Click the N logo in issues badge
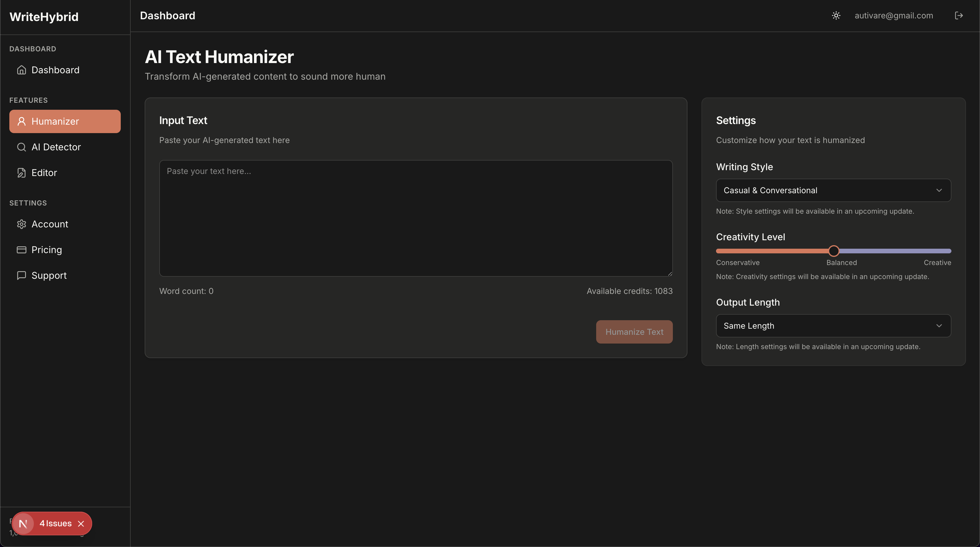The height and width of the screenshot is (547, 980). click(23, 524)
